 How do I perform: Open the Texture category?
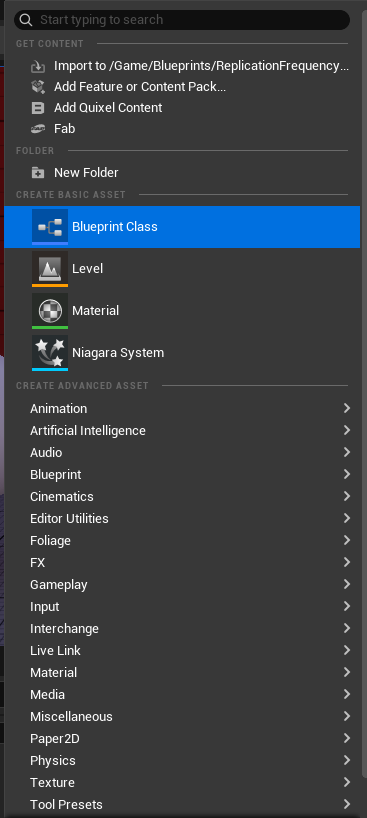pos(182,783)
